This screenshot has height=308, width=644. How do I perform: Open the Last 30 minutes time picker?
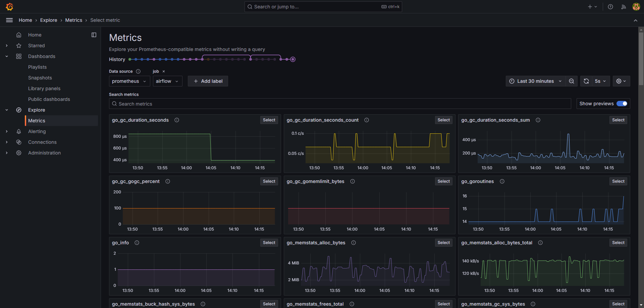535,81
